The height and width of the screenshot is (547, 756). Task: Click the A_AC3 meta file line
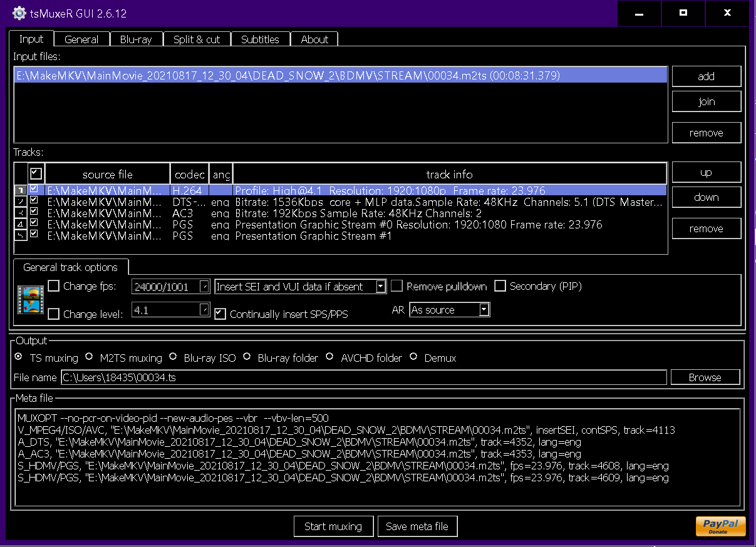click(x=299, y=454)
